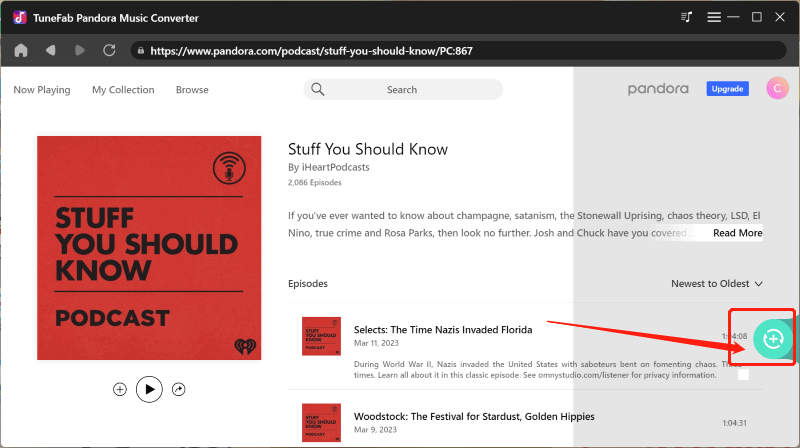Open the Browse section

192,90
